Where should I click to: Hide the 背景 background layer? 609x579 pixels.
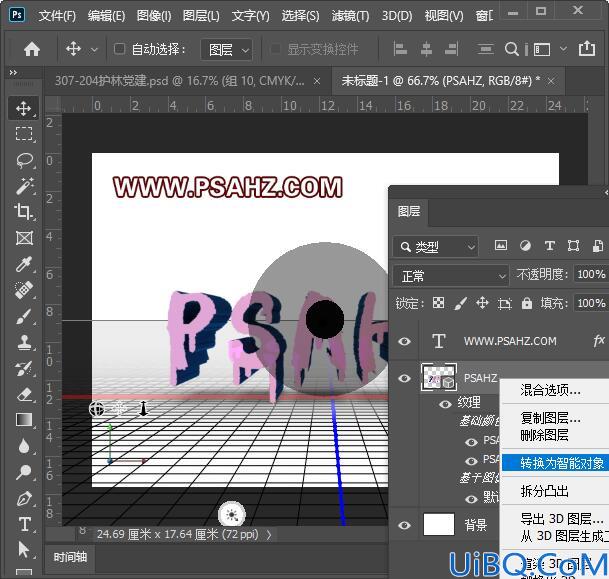click(x=404, y=525)
